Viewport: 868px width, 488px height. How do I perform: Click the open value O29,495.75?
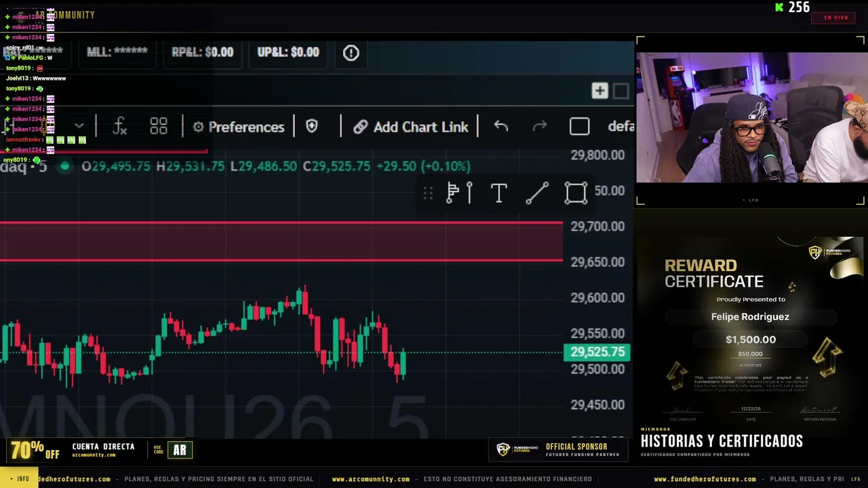[x=116, y=166]
